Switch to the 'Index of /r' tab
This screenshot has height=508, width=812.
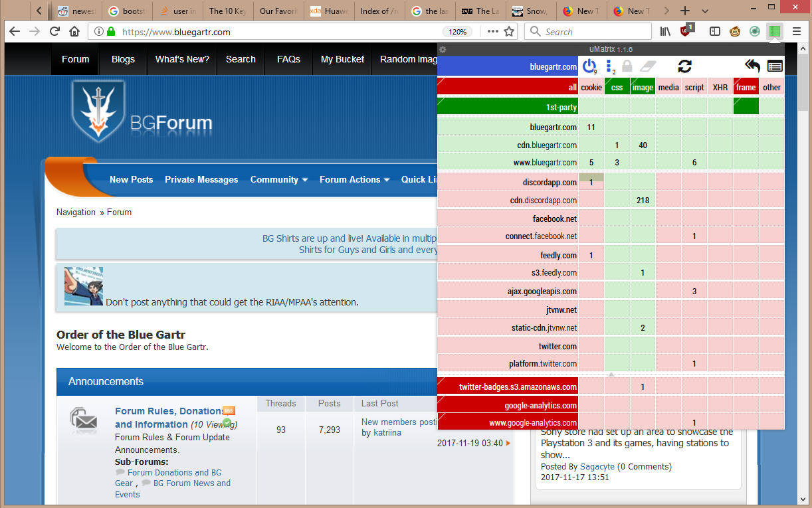(x=379, y=11)
